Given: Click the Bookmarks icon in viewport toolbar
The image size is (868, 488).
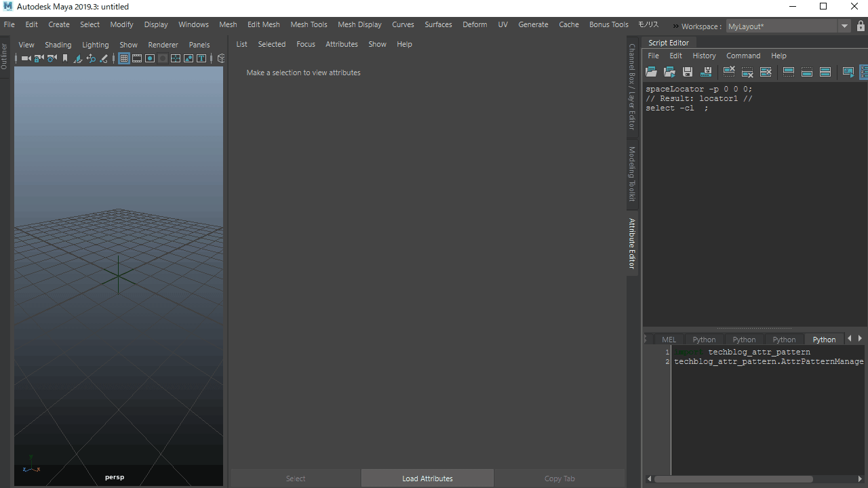Looking at the screenshot, I should [65, 58].
